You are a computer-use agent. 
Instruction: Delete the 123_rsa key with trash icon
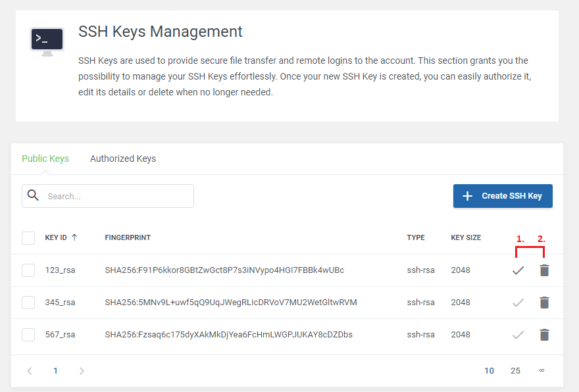coord(544,270)
